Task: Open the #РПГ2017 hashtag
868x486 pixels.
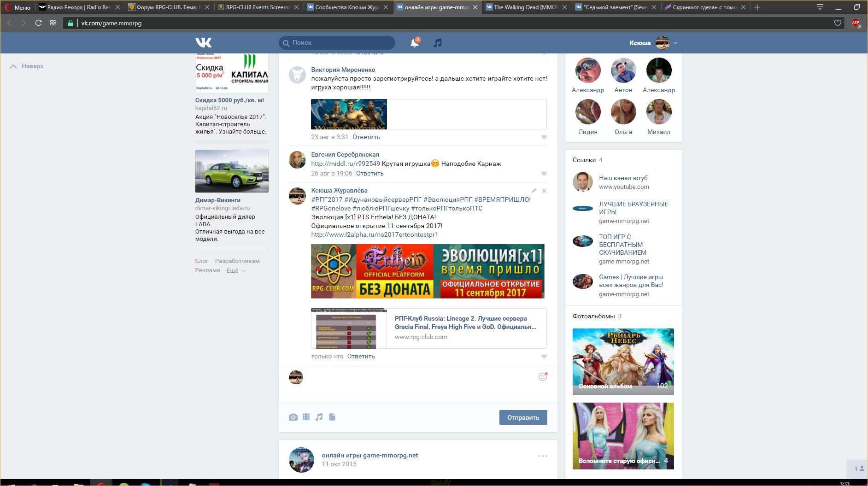Action: (x=327, y=200)
